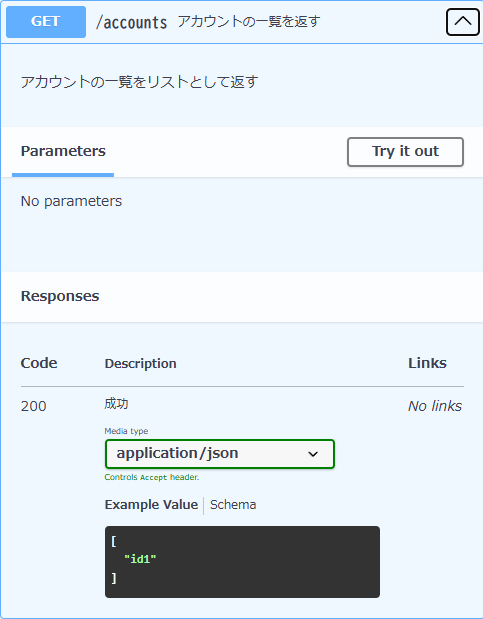Click the Controls Accept header note
This screenshot has width=483, height=619.
coord(152,477)
